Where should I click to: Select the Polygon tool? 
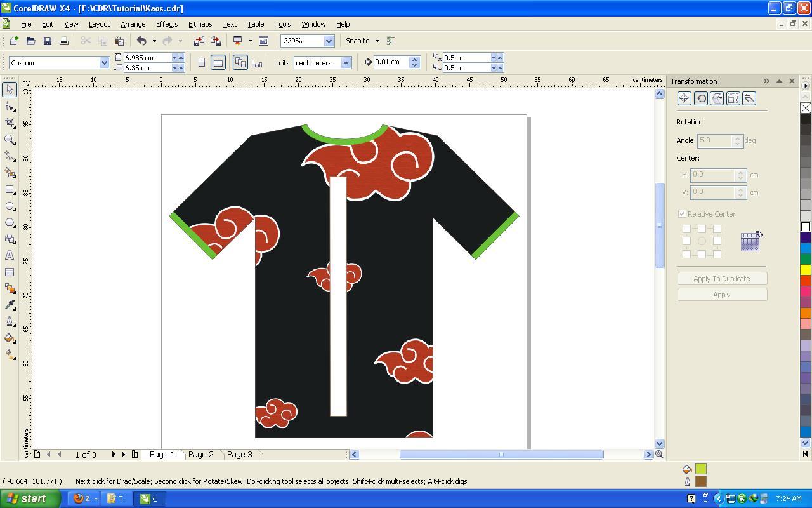coord(10,222)
